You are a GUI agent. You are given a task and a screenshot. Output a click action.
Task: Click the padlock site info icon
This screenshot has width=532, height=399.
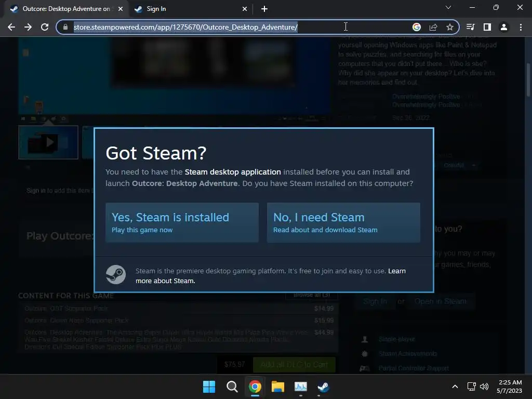click(65, 27)
